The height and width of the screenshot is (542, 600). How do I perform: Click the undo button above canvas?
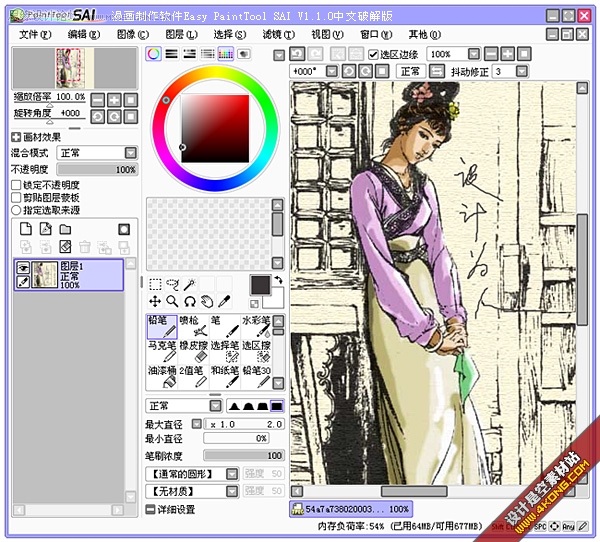coord(297,54)
